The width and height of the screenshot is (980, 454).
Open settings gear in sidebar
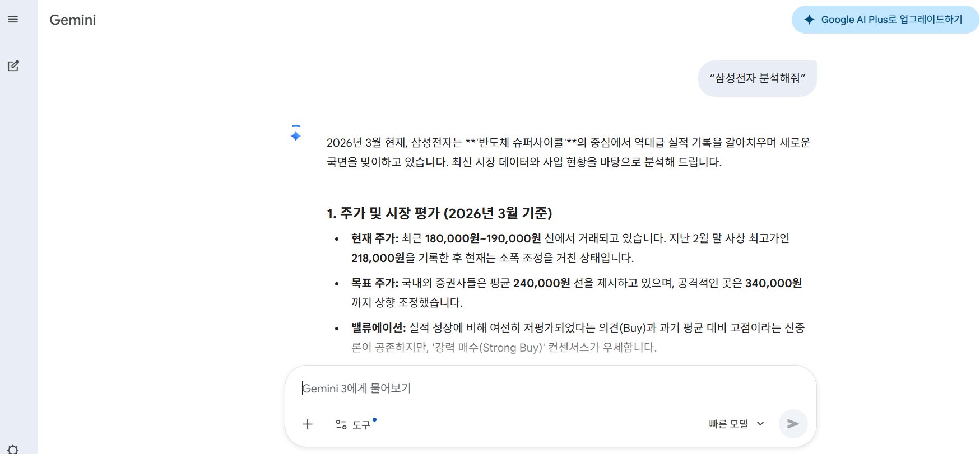(13, 449)
